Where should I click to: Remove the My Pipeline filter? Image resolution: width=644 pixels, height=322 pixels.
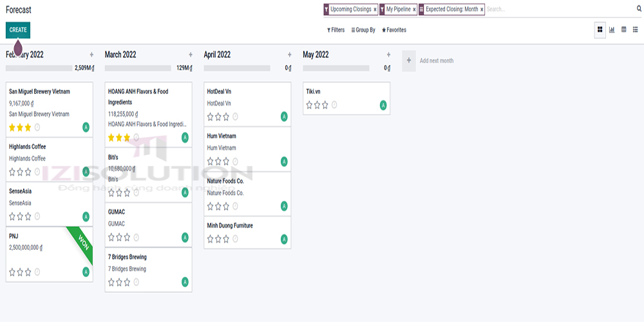coord(414,10)
